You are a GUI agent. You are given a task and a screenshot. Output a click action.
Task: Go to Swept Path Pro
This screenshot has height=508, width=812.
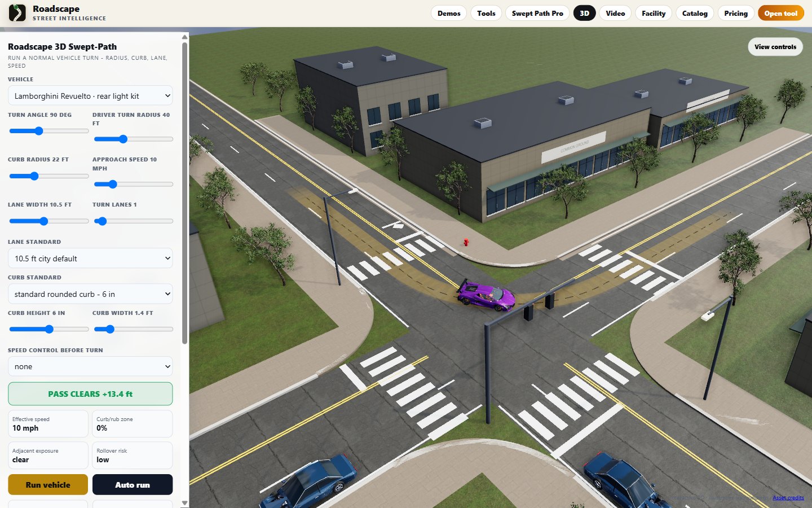click(537, 13)
